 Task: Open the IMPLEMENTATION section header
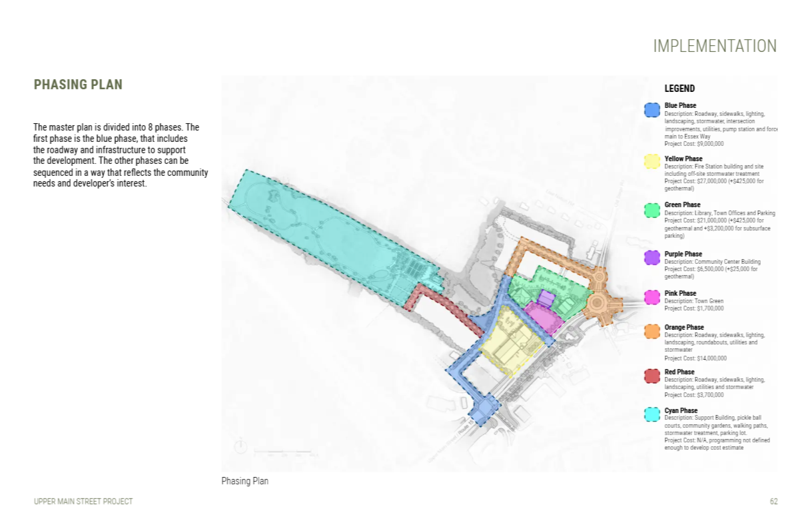pos(715,45)
